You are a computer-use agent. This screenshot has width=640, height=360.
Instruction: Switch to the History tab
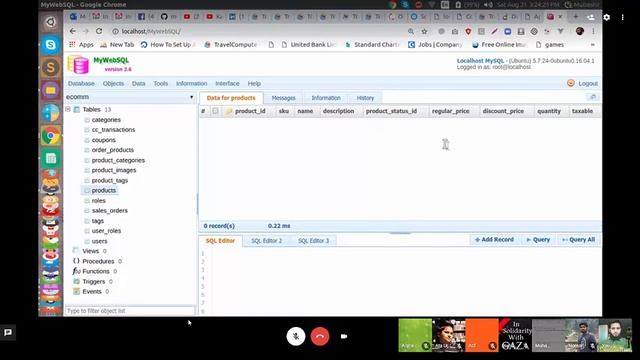pyautogui.click(x=365, y=98)
